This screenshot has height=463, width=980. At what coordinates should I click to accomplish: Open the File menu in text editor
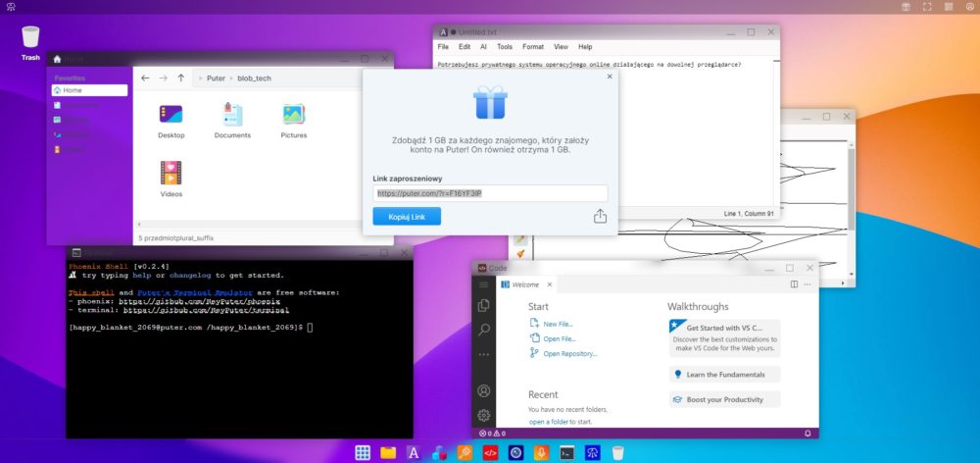point(443,47)
